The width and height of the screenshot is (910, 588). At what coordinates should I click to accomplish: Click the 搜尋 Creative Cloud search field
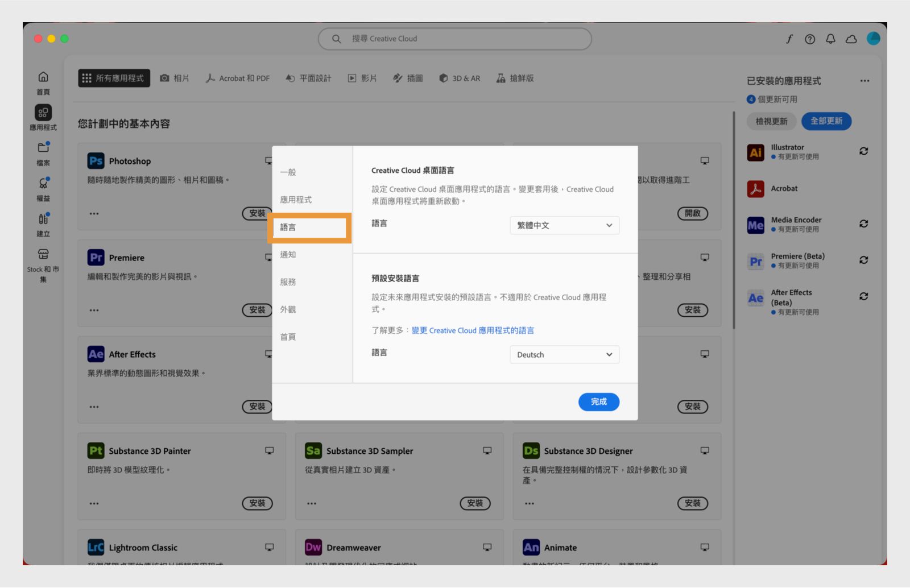coord(455,39)
